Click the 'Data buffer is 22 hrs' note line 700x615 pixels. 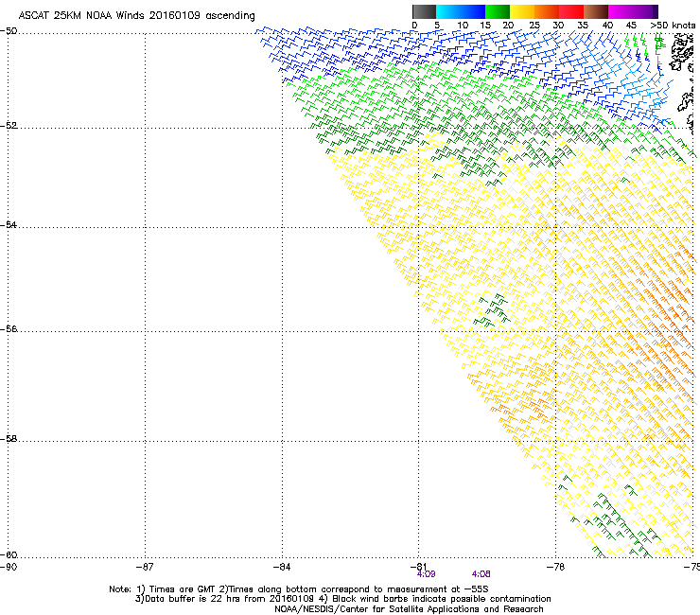point(342,599)
